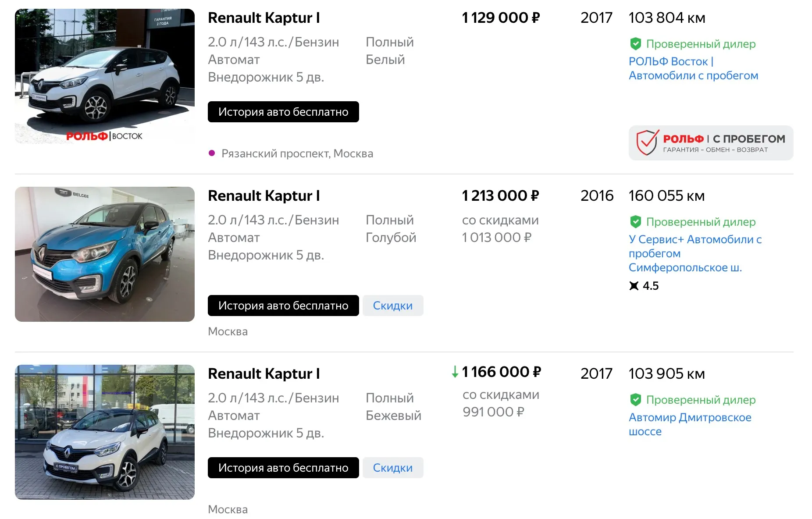812x519 pixels.
Task: Show Скидки for the 1 166 000 ₽ Kaptur
Action: point(392,468)
